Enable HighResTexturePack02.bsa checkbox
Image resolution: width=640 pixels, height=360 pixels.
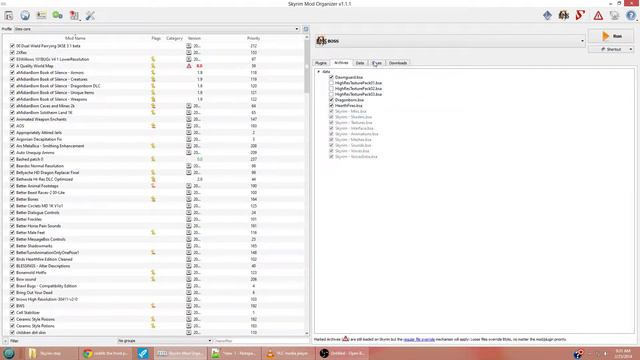tap(331, 89)
